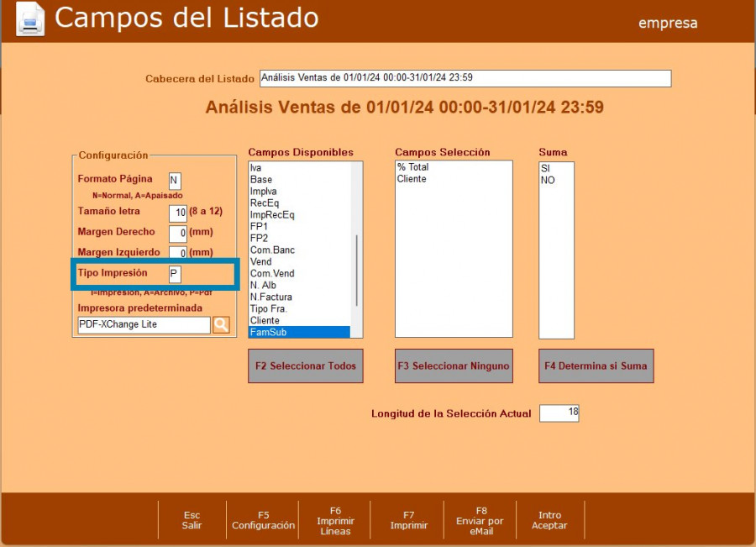Click the printer icon in title bar
The image size is (756, 547).
(x=30, y=19)
